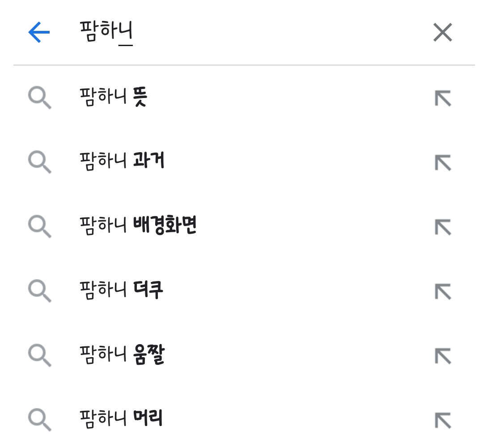Tap insert arrow next to 팜하니 배경화면

tap(443, 227)
